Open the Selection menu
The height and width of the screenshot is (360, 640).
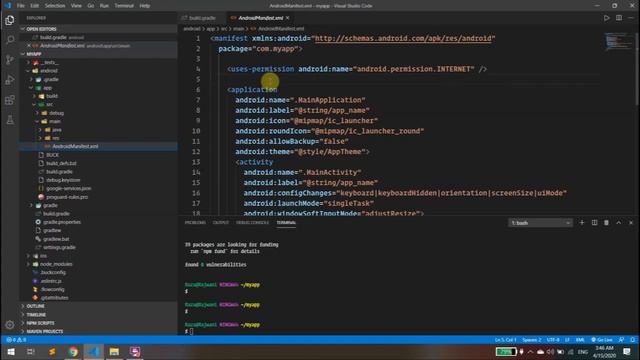coord(55,6)
